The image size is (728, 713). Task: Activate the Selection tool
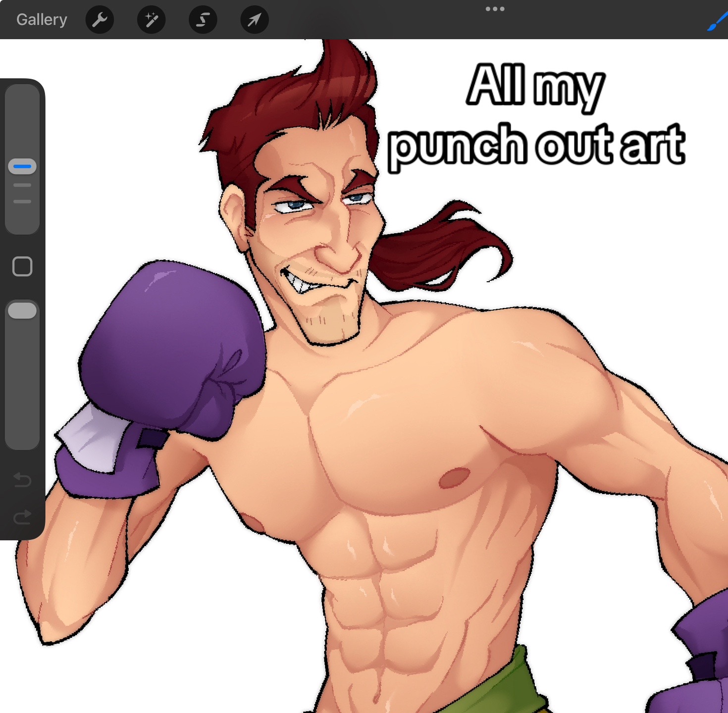pos(203,20)
